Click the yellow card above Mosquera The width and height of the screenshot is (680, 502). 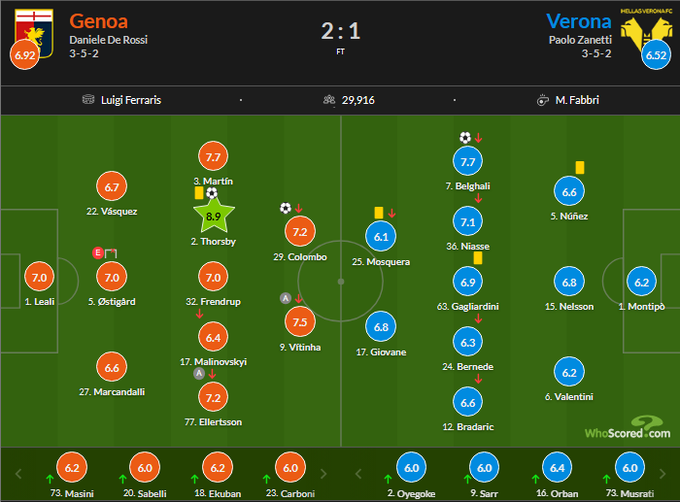pos(379,212)
